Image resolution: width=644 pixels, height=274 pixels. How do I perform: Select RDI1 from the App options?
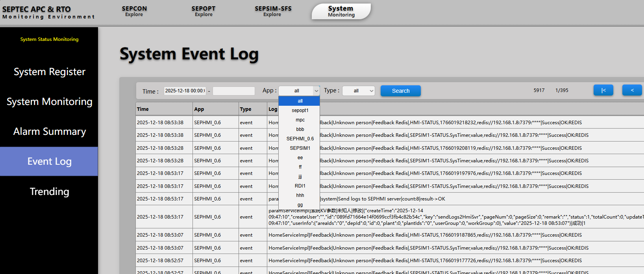coord(300,186)
